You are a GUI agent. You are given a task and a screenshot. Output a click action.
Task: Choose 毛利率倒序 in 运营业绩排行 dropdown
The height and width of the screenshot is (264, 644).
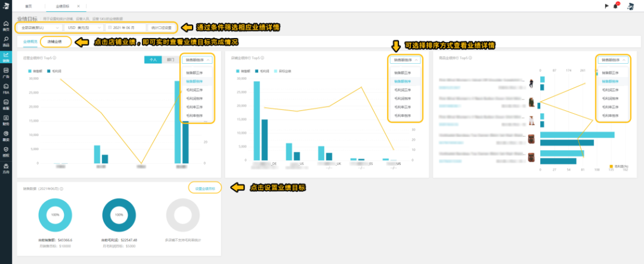(x=197, y=116)
